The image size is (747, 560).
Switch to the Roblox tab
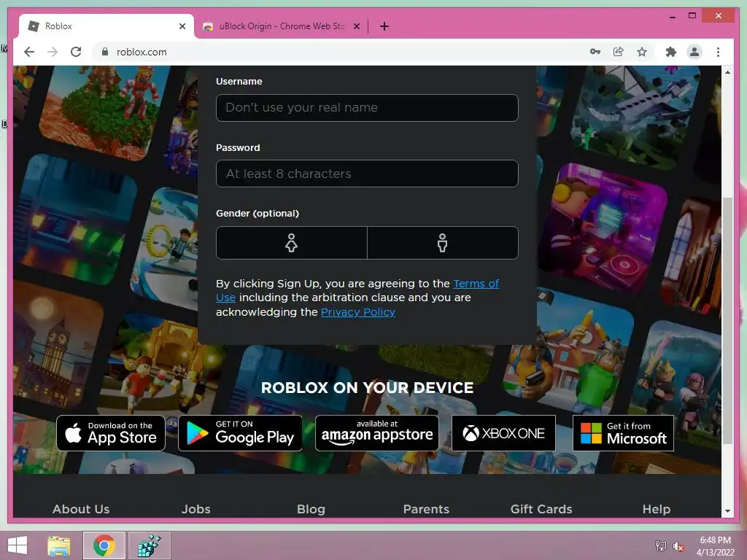[106, 26]
